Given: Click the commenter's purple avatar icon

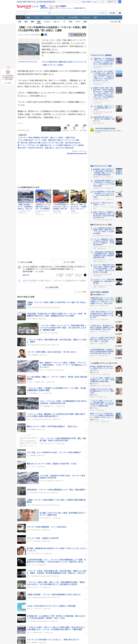Looking at the screenshot, I should 19,267.
